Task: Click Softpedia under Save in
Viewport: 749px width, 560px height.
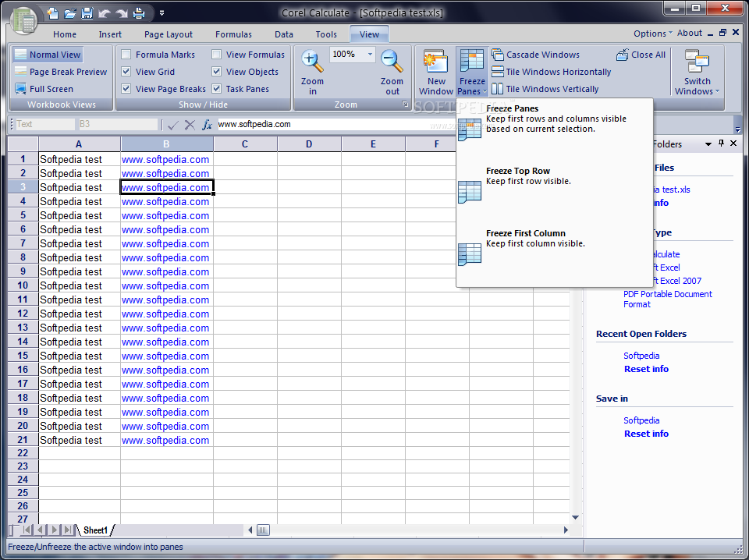Action: [x=641, y=420]
